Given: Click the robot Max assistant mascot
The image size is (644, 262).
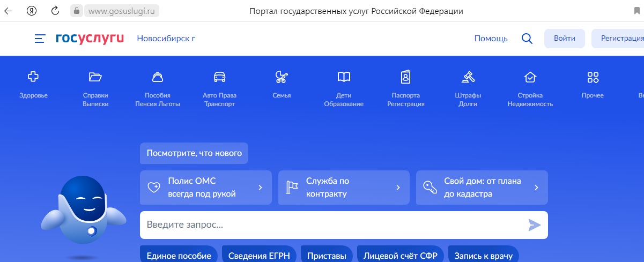Looking at the screenshot, I should (x=83, y=217).
